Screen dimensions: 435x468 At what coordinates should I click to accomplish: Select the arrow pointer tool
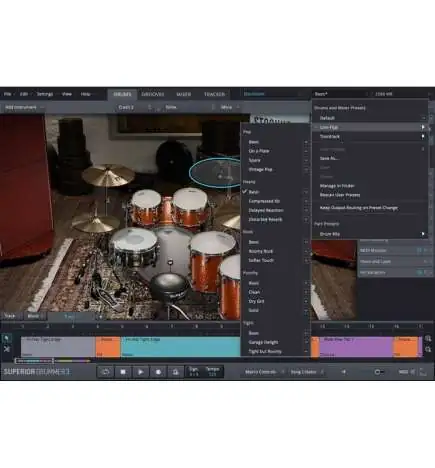6,338
